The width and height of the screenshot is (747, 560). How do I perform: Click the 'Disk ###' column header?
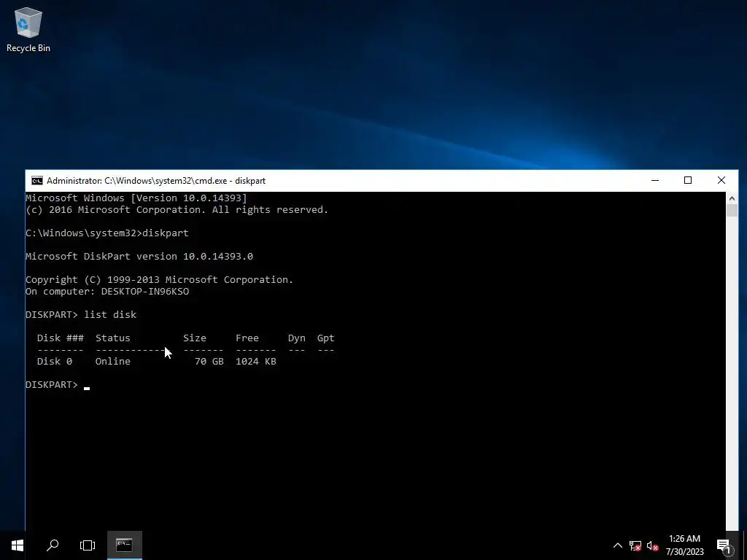[x=60, y=338]
